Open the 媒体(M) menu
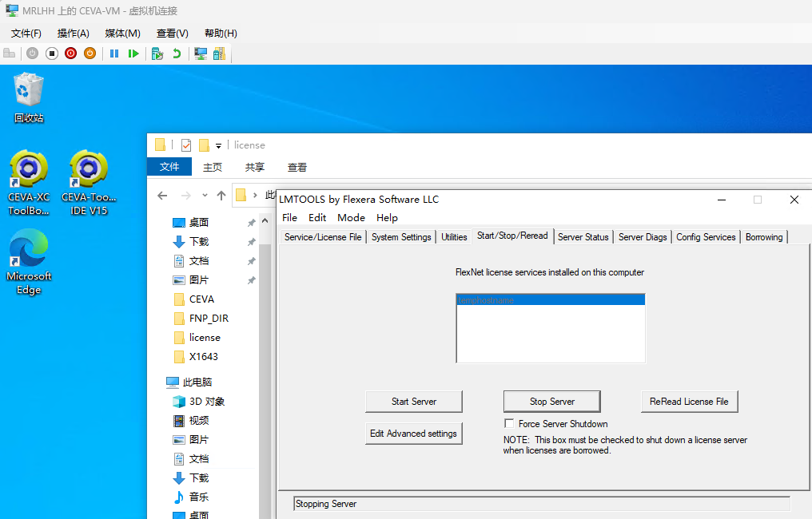This screenshot has height=519, width=812. point(123,33)
